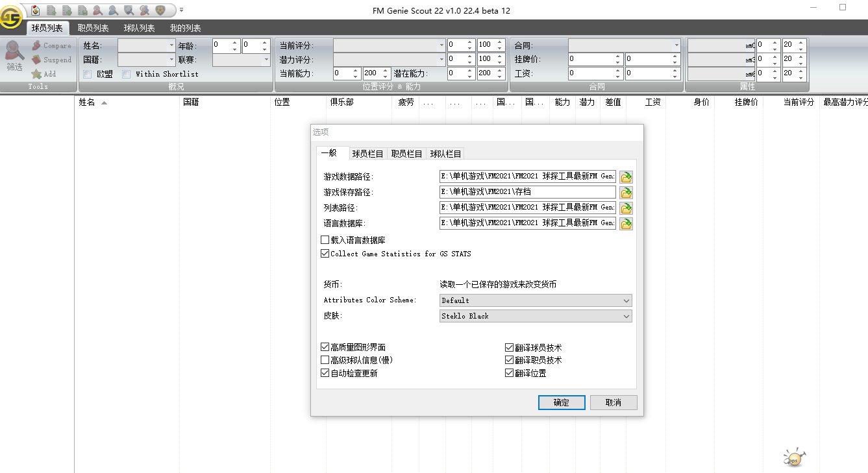Toggle 高级球队信息(慢) checkbox
Image resolution: width=868 pixels, height=473 pixels.
325,360
